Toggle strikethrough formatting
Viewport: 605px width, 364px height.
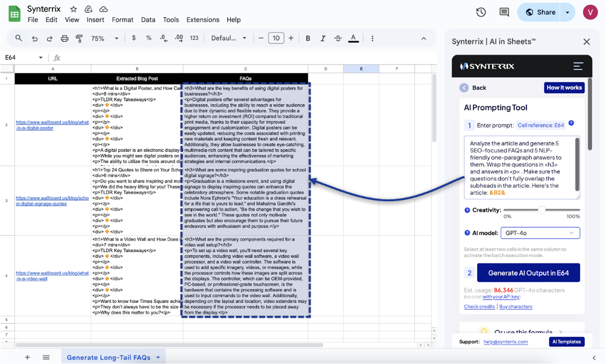(338, 38)
